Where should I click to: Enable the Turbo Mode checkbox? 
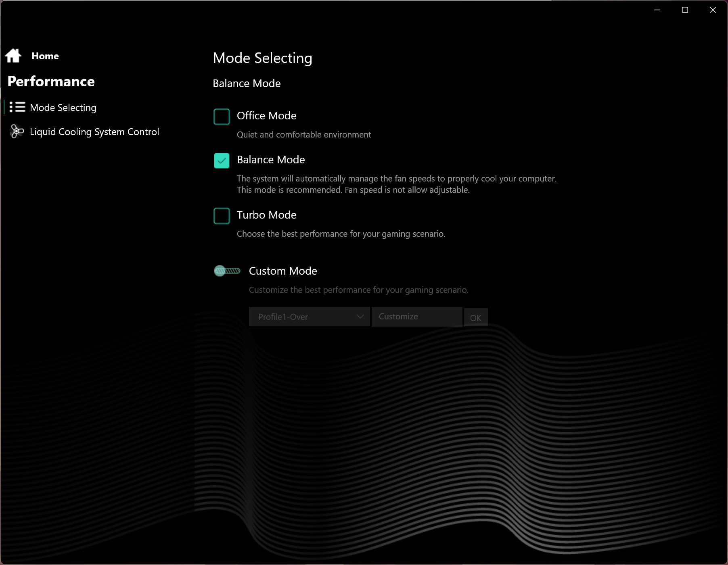point(222,216)
